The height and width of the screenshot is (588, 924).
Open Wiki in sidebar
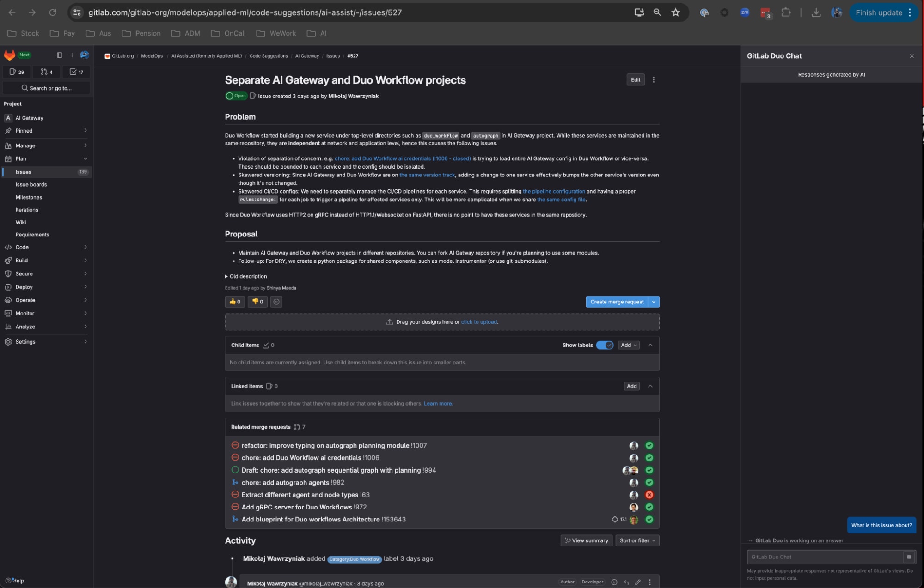[21, 222]
